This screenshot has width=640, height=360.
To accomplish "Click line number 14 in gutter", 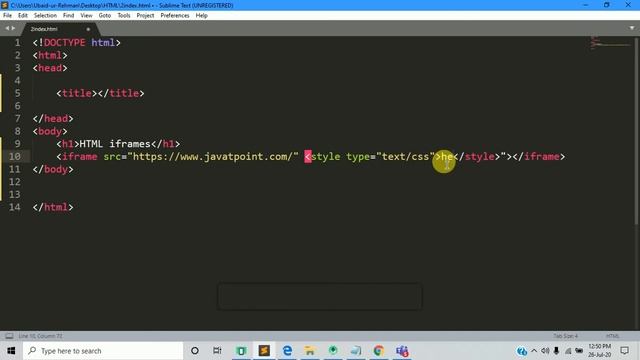I will (15, 207).
